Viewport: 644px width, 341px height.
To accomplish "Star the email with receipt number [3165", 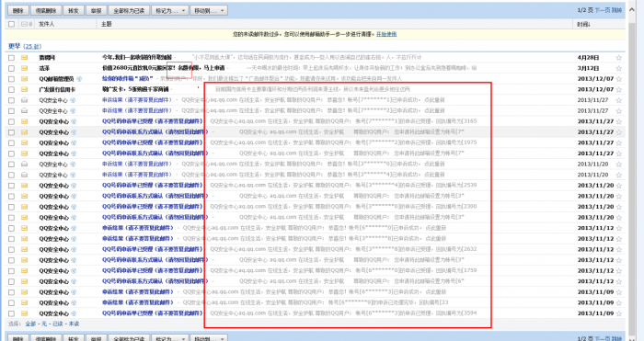I will point(619,121).
